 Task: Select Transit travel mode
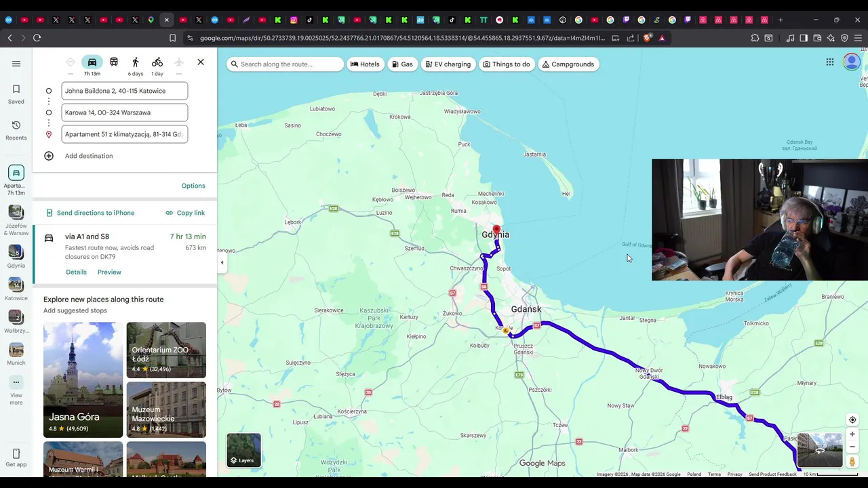pyautogui.click(x=114, y=62)
